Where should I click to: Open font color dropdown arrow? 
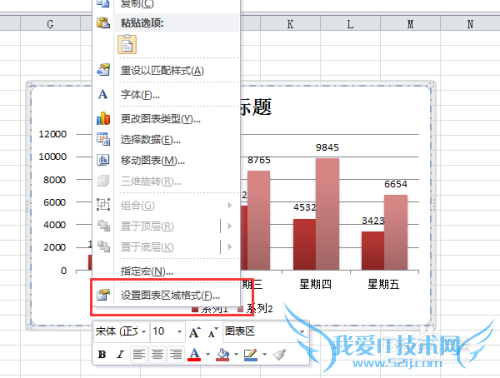pos(208,354)
